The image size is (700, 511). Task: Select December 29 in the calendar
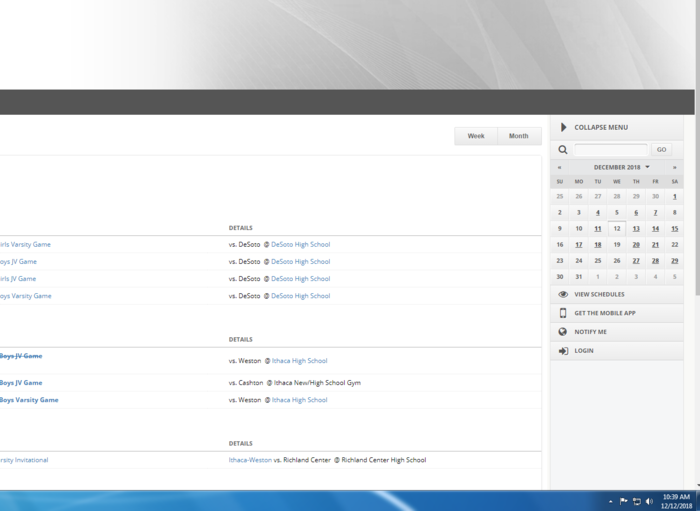pyautogui.click(x=675, y=261)
